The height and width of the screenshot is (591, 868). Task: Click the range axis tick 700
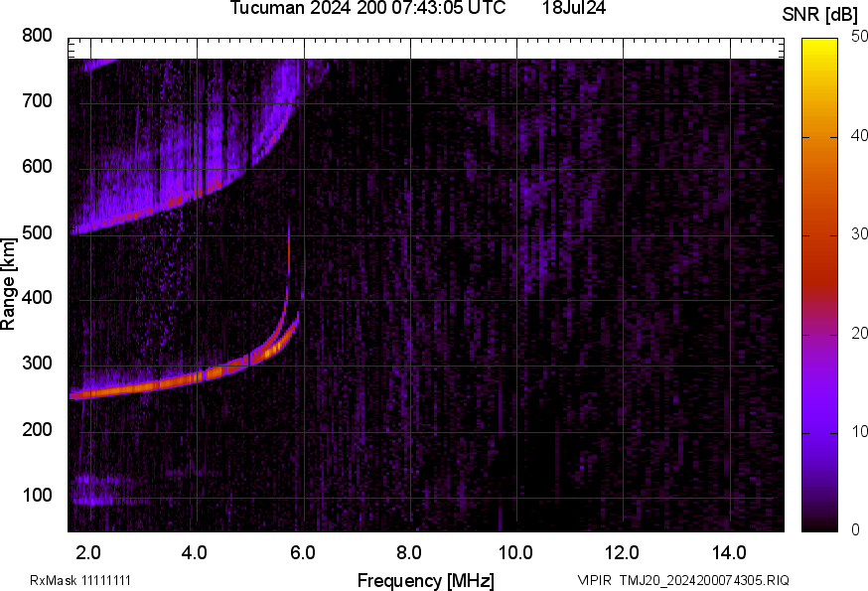37,101
